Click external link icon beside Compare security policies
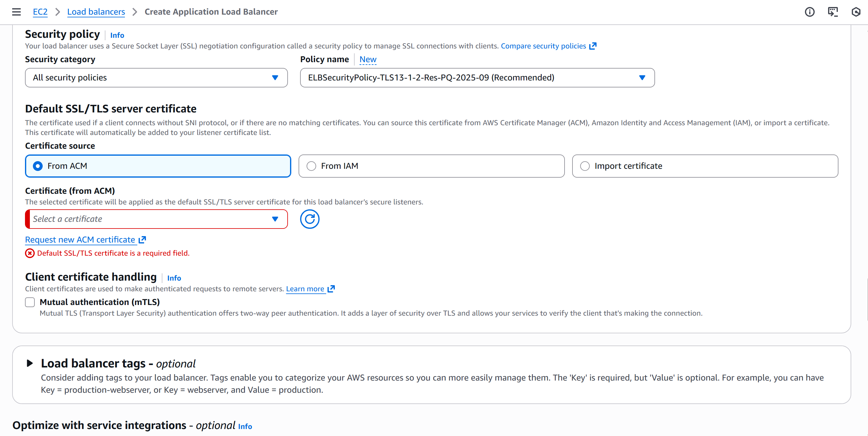 coord(593,46)
